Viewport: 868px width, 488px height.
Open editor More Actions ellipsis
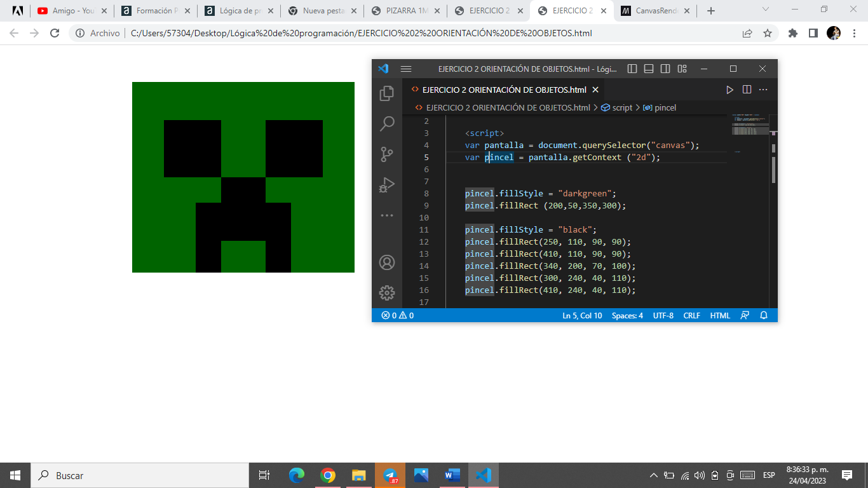[x=763, y=90]
